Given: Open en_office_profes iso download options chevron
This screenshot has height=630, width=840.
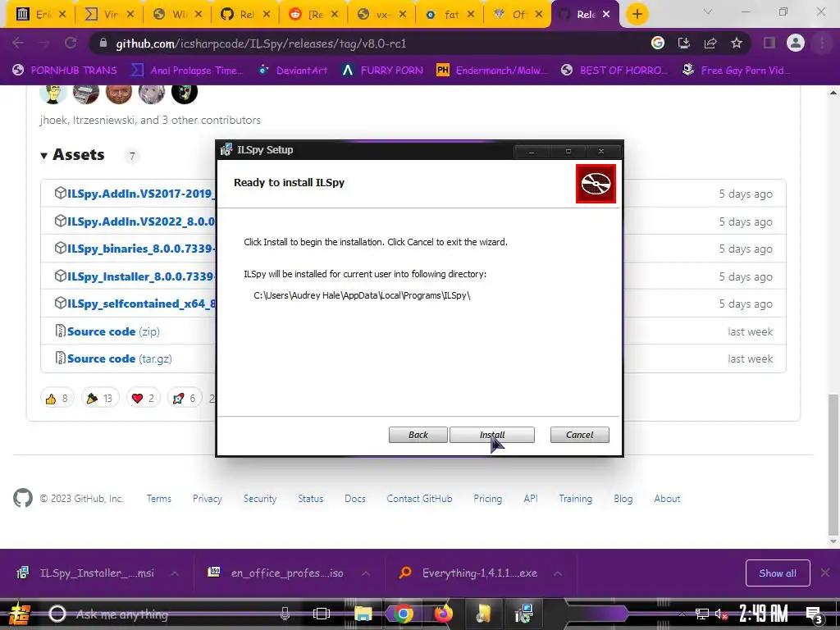Looking at the screenshot, I should [x=365, y=573].
